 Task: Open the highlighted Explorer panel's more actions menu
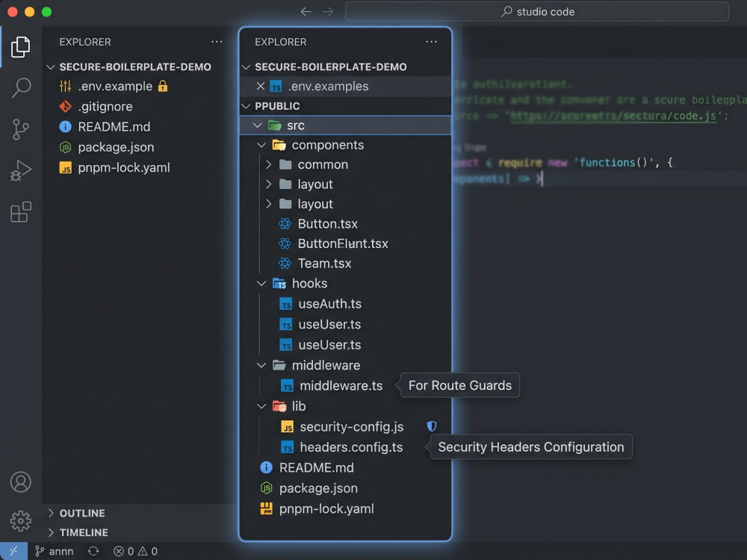coord(431,42)
